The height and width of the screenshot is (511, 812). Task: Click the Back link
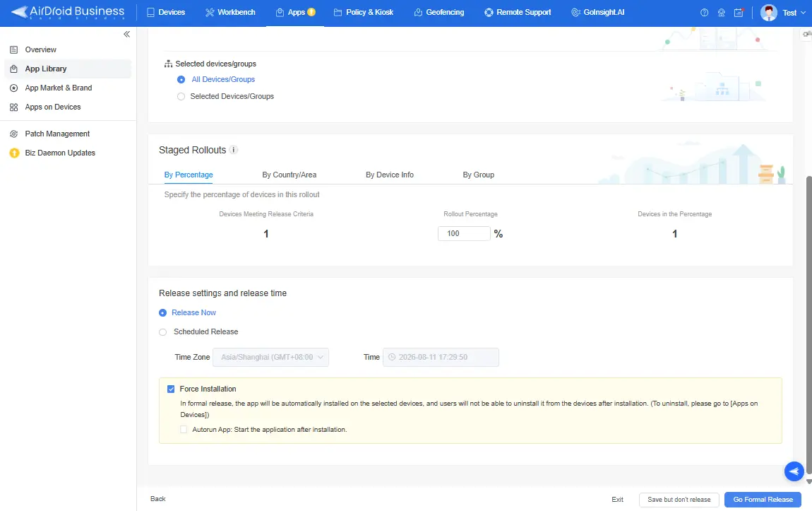tap(158, 499)
